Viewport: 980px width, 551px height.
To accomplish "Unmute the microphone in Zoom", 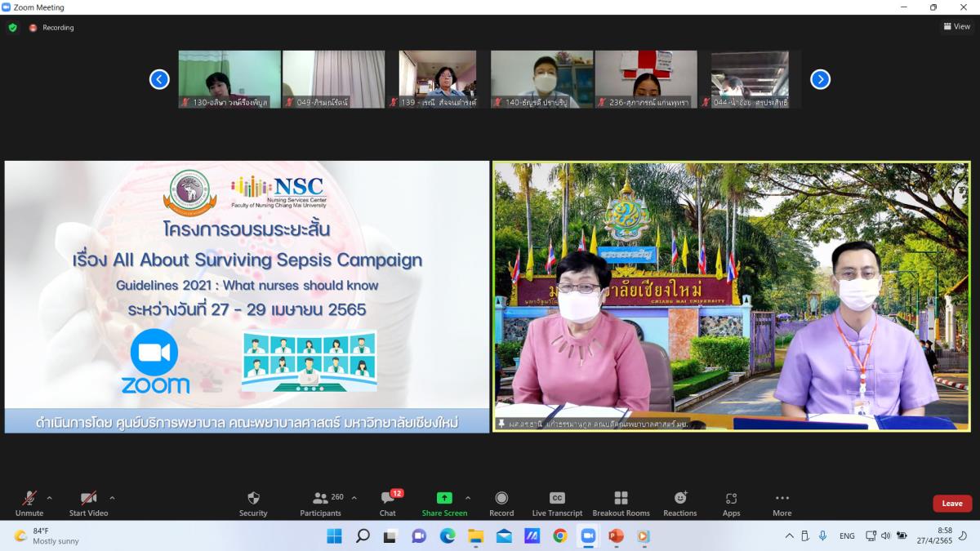I will tap(29, 503).
